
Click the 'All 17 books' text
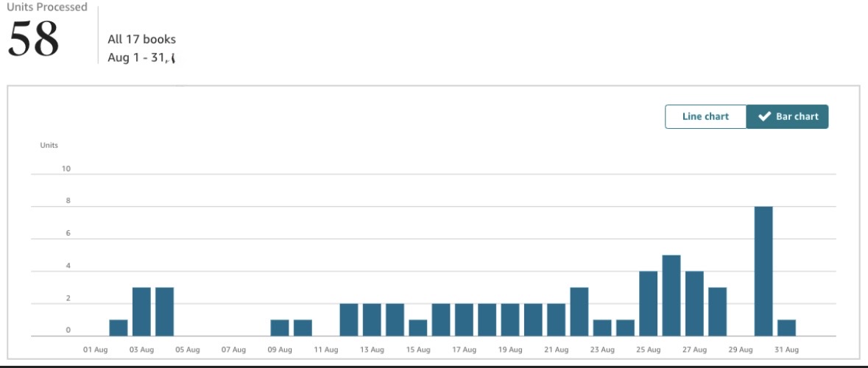(x=141, y=39)
